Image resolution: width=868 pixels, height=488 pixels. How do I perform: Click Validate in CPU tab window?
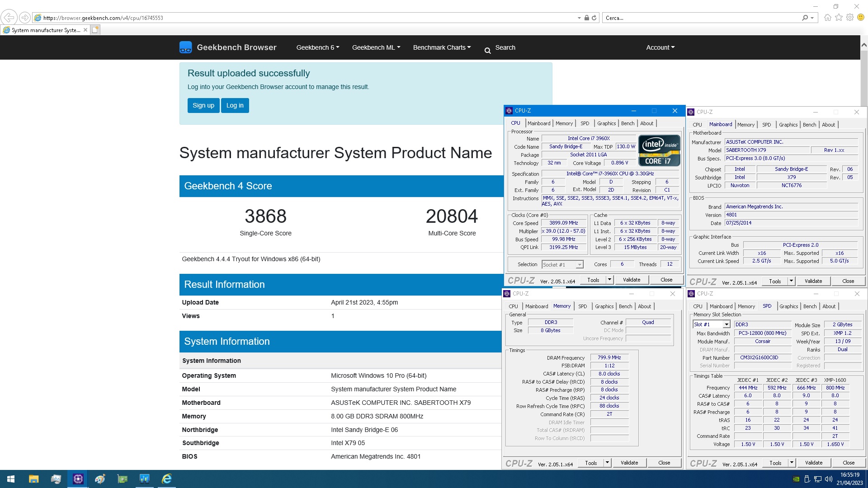tap(632, 280)
